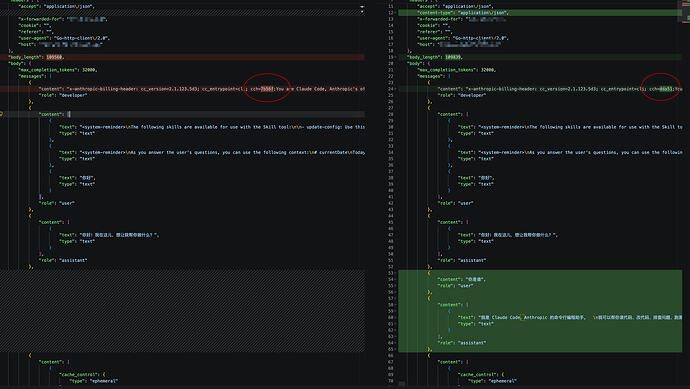This screenshot has width=690, height=389.
Task: Click the added "content": "你是谁" line in right pane
Action: click(462, 279)
